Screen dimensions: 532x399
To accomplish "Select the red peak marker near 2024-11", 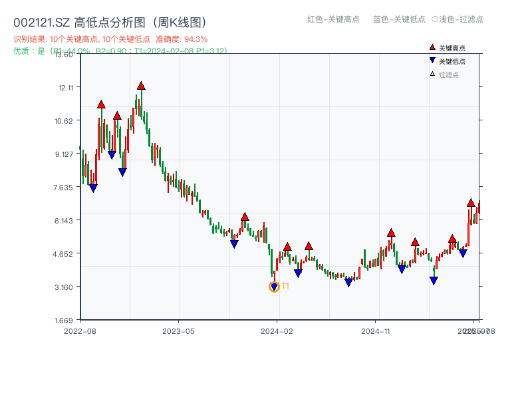I will click(x=391, y=233).
